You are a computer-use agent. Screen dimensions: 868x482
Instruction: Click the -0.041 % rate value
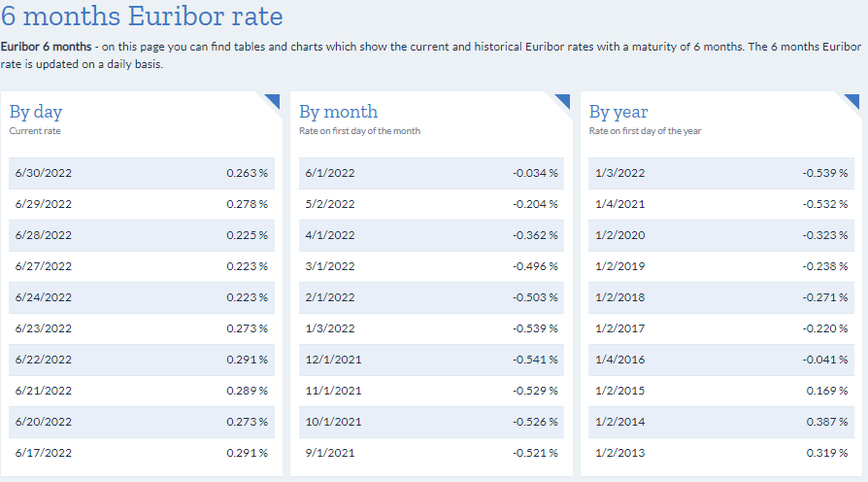click(825, 360)
